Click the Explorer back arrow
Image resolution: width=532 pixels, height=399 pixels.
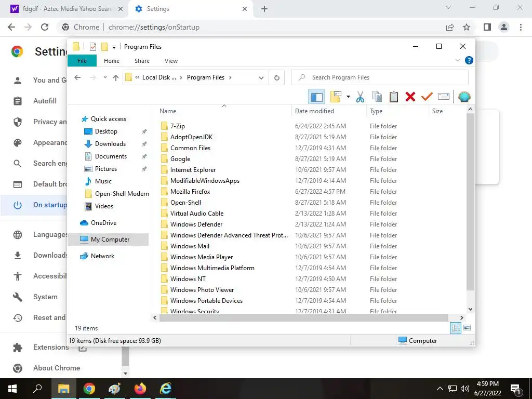[x=77, y=78]
